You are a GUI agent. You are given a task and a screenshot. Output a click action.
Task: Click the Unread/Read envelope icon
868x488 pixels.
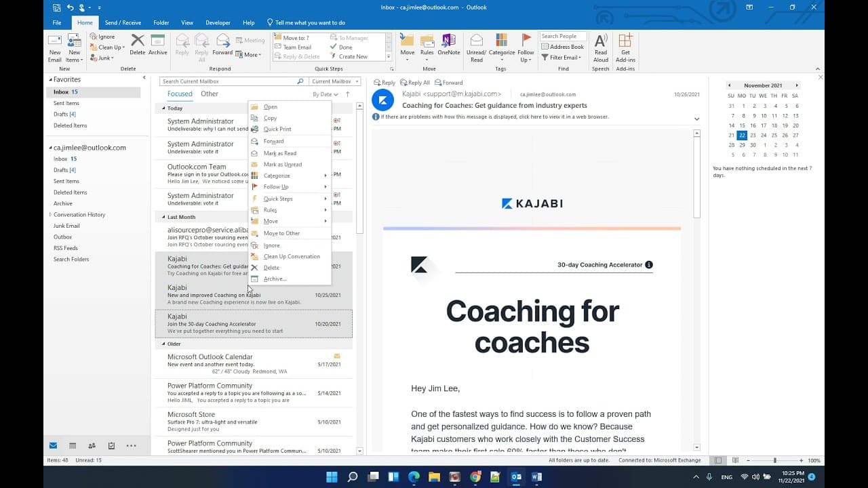click(477, 48)
